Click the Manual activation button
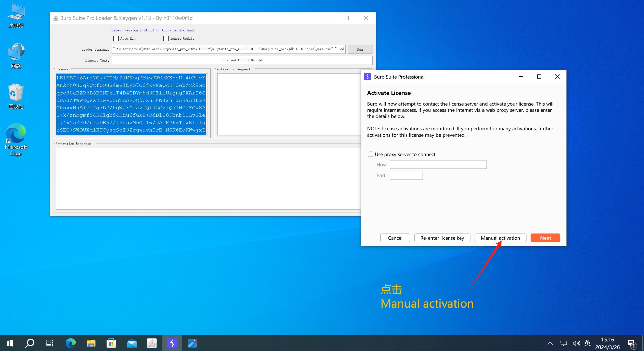 tap(500, 238)
